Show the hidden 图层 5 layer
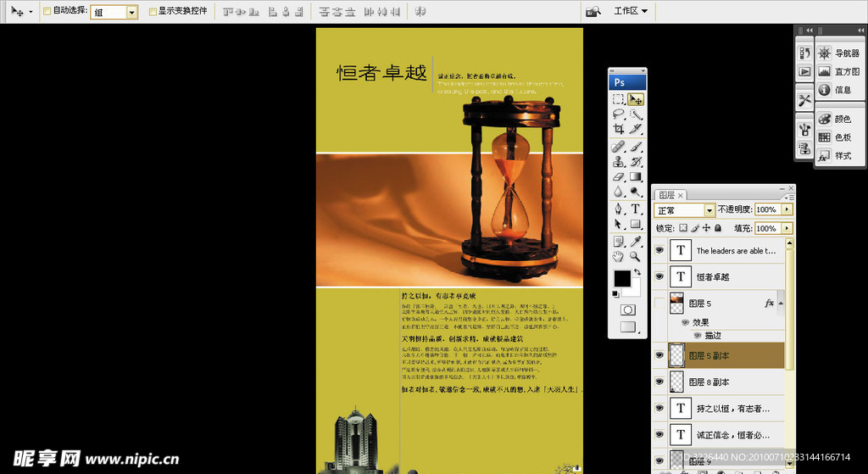 pos(659,303)
